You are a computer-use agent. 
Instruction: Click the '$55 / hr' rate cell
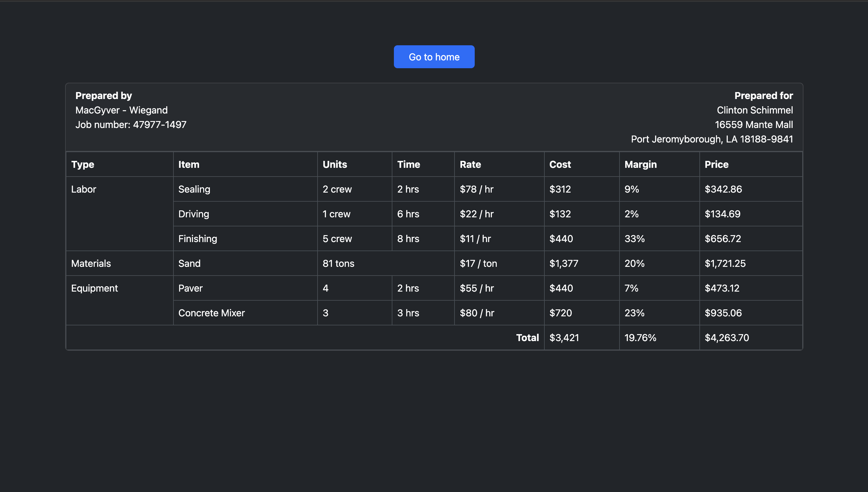(499, 288)
